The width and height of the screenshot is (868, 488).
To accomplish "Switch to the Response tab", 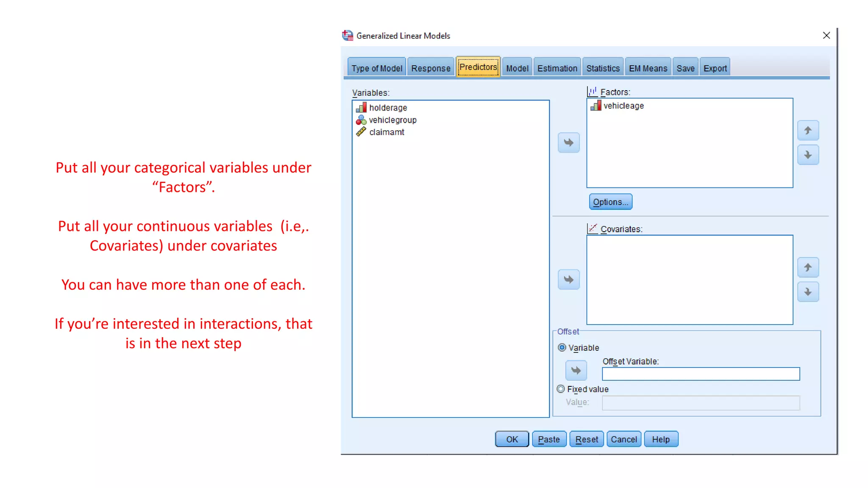I will (430, 68).
